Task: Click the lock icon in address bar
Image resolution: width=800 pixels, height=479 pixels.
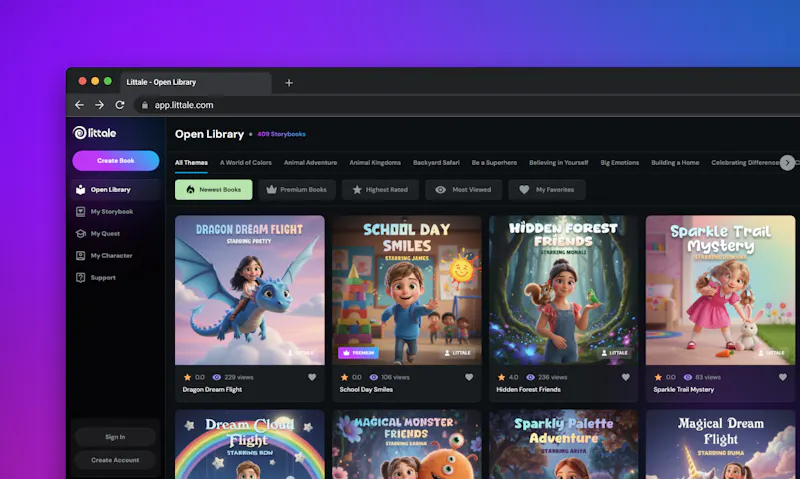Action: [145, 105]
